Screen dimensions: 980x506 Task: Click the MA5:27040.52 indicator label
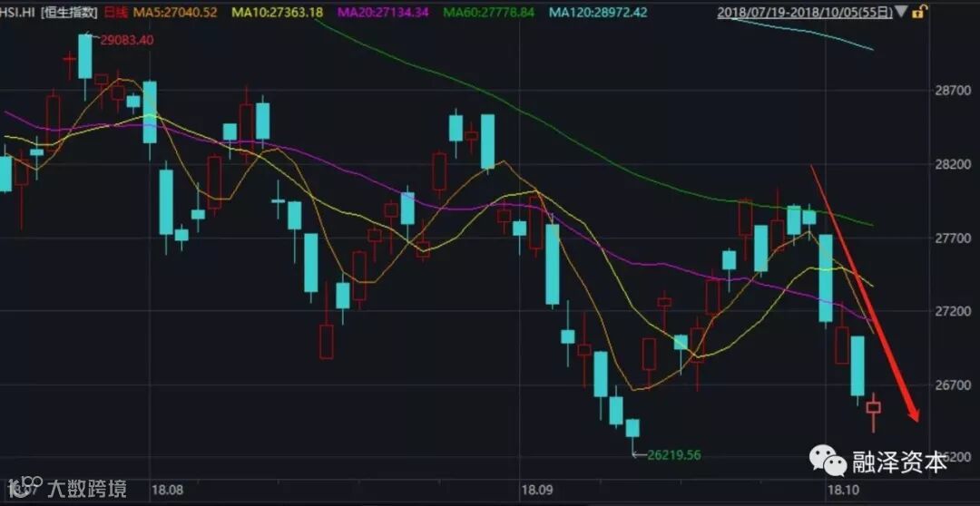click(x=173, y=13)
